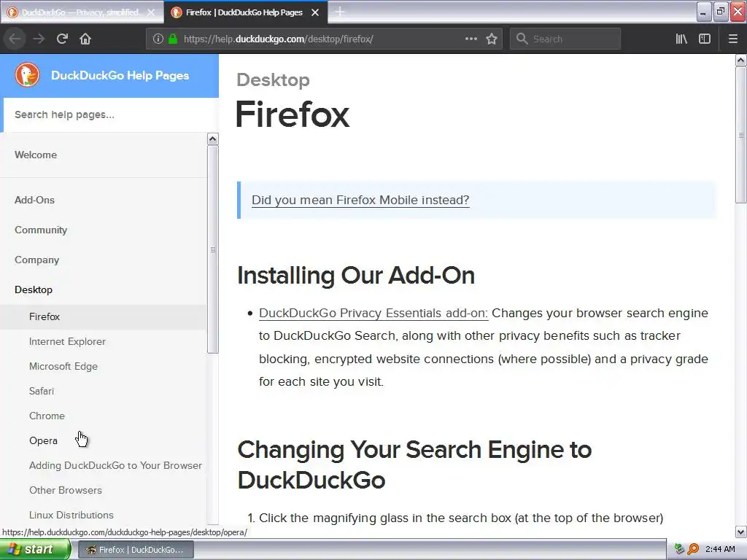Open Adding DuckDuckGo to Your Browser
747x560 pixels.
pyautogui.click(x=115, y=465)
